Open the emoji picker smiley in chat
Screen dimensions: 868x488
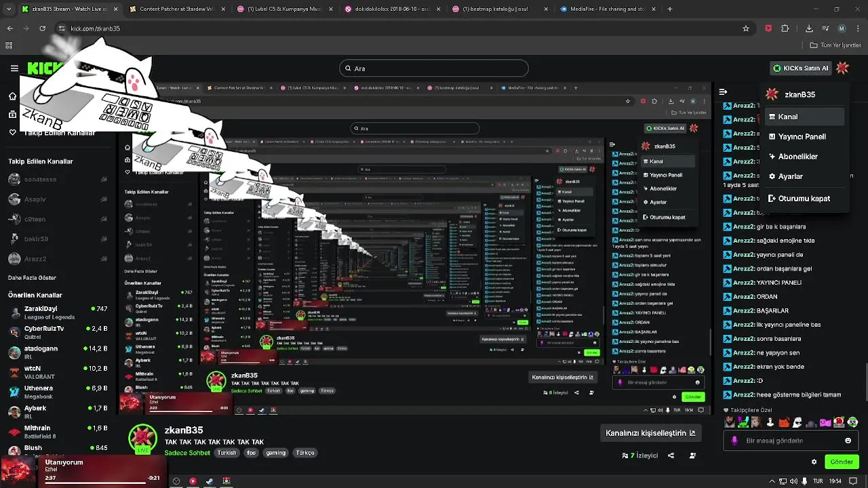coord(848,441)
